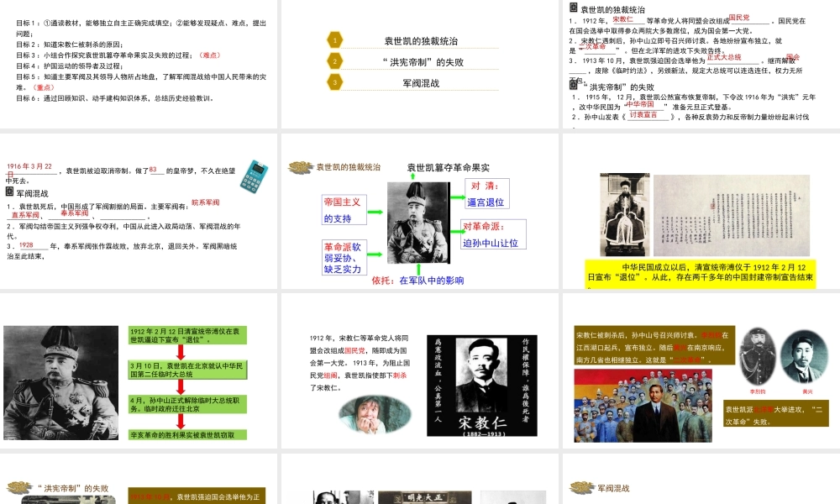Click red answer 直系军阀
The width and height of the screenshot is (840, 504).
26,215
